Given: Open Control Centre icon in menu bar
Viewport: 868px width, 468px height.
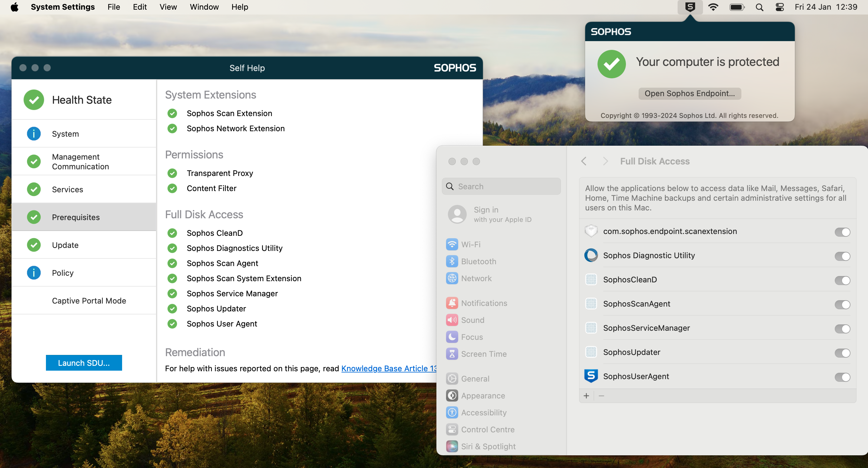Looking at the screenshot, I should pyautogui.click(x=779, y=7).
